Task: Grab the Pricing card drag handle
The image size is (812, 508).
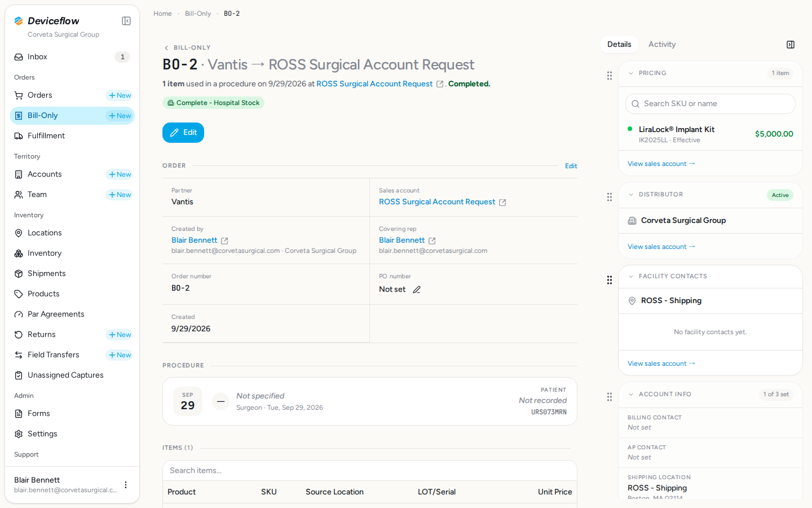Action: point(610,76)
